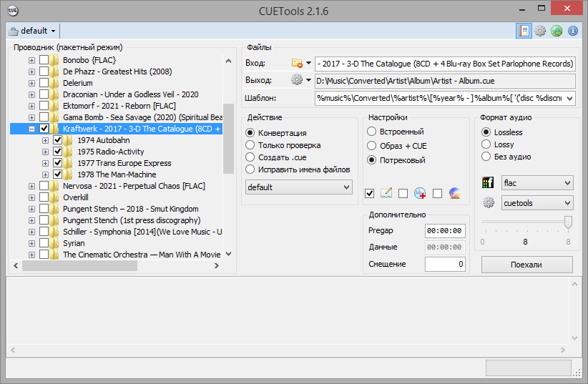Click the CD with red plus icon
The height and width of the screenshot is (384, 588).
point(420,193)
